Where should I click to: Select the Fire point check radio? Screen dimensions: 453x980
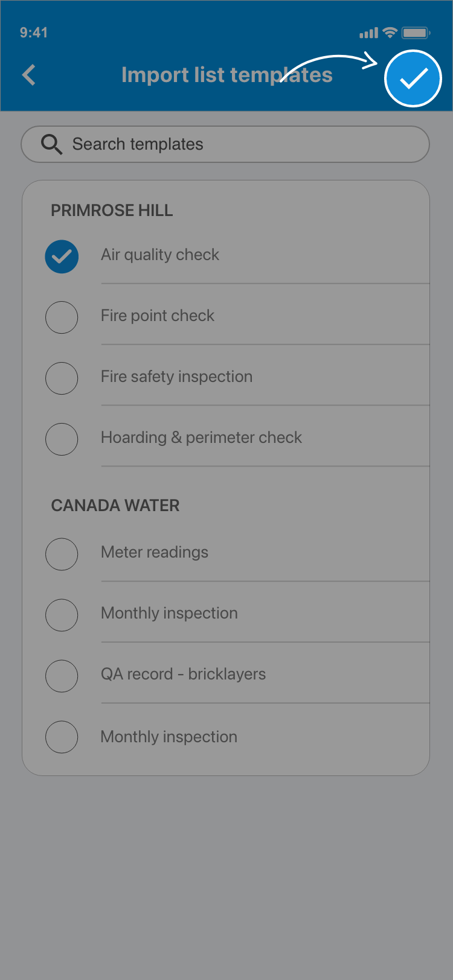62,317
